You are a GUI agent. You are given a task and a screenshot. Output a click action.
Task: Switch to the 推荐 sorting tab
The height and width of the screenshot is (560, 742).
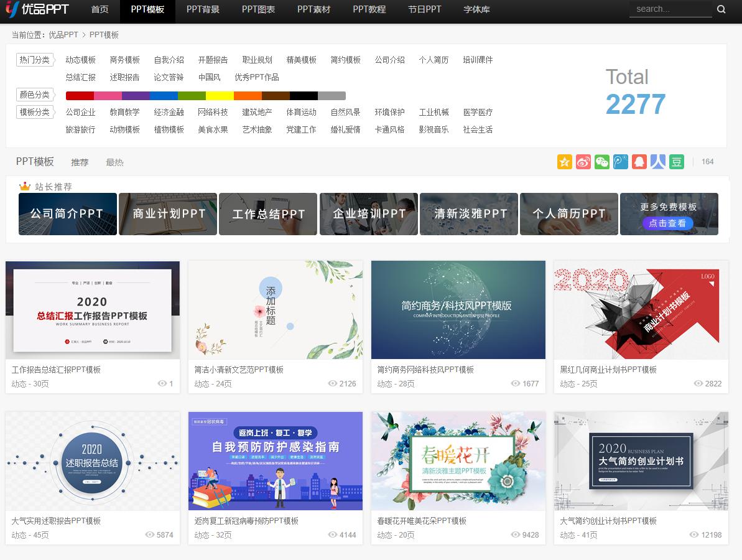[x=80, y=162]
